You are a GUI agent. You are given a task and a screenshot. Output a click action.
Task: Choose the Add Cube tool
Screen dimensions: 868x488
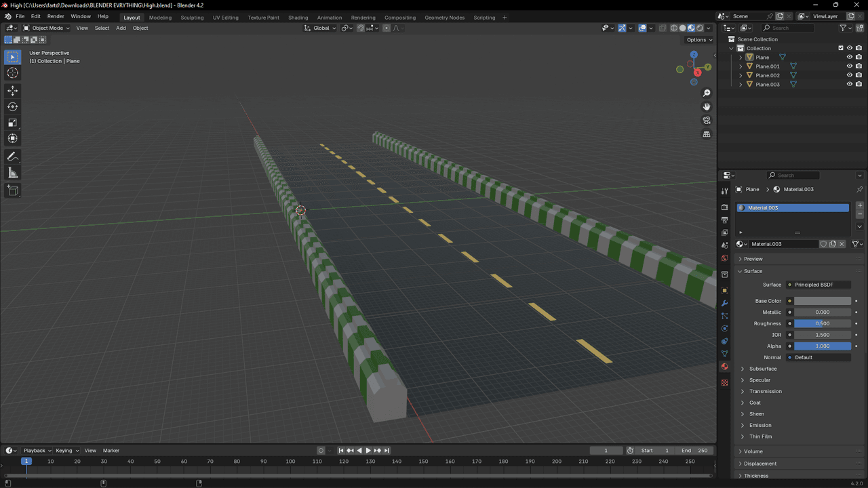(x=12, y=191)
